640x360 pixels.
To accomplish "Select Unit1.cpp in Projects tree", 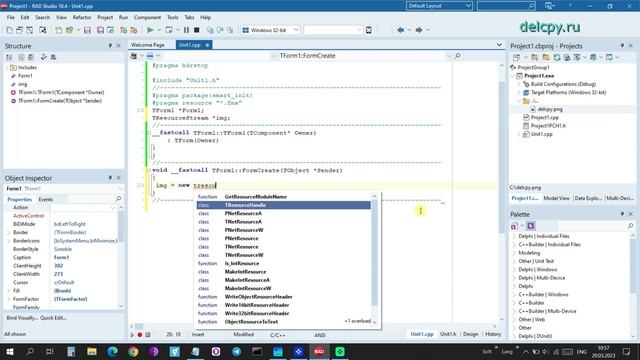I will tap(541, 134).
